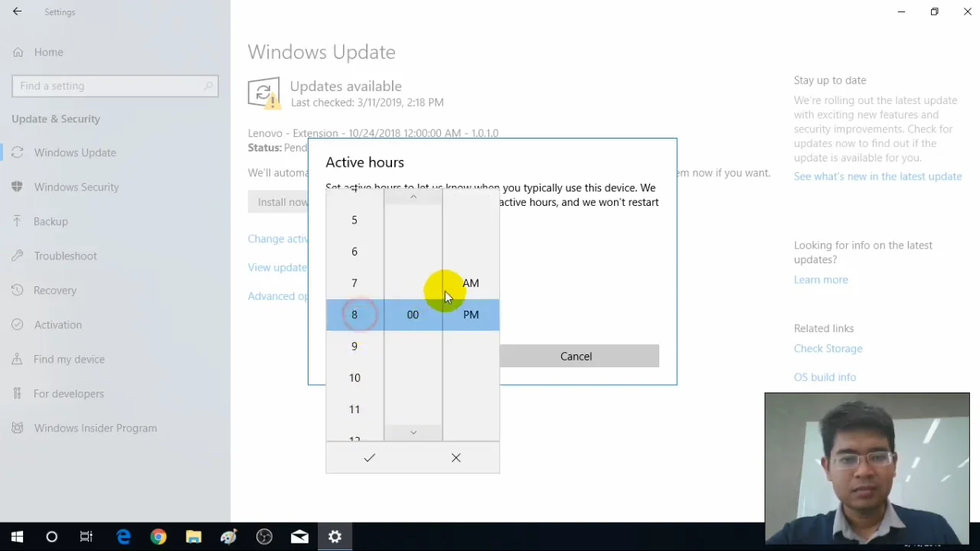Image resolution: width=980 pixels, height=551 pixels.
Task: Go to the Windows Security section
Action: [77, 187]
